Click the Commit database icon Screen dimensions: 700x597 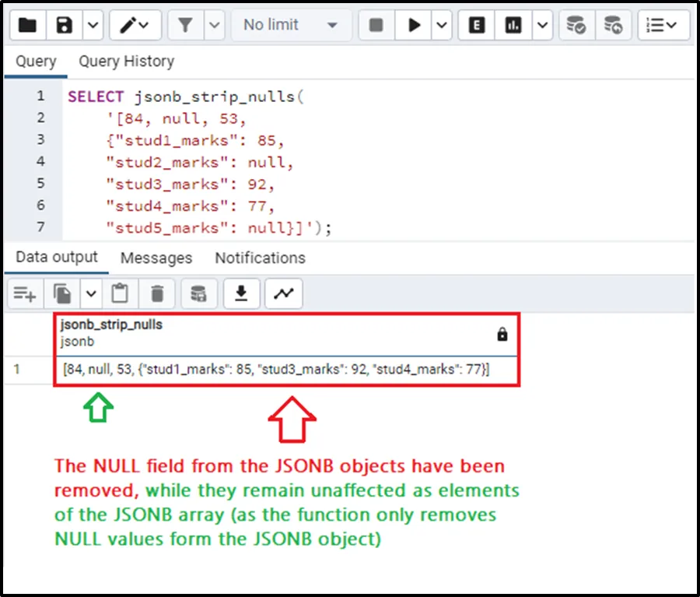coord(576,26)
